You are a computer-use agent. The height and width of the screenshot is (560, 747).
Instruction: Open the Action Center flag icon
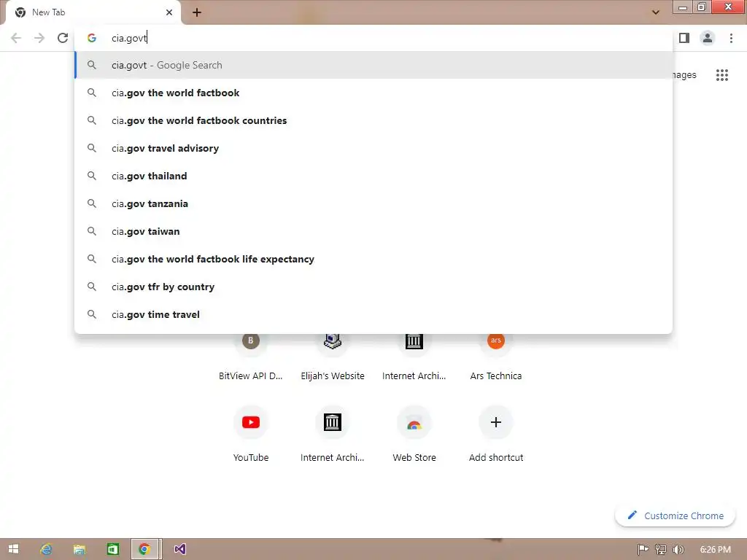(643, 550)
